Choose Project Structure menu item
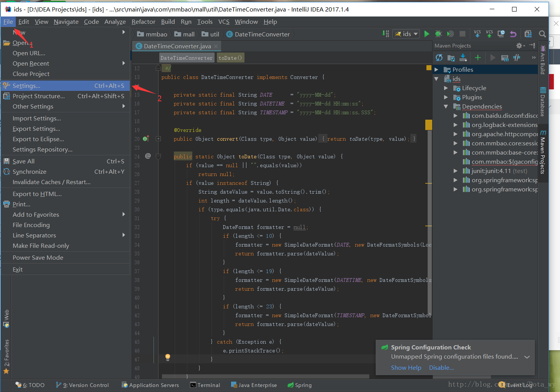 pyautogui.click(x=65, y=96)
